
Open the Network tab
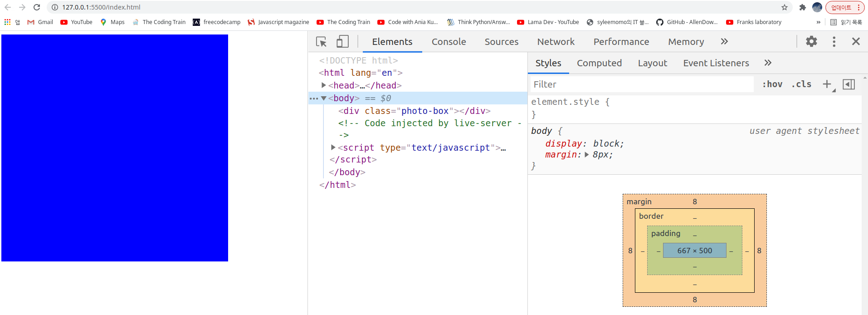556,42
